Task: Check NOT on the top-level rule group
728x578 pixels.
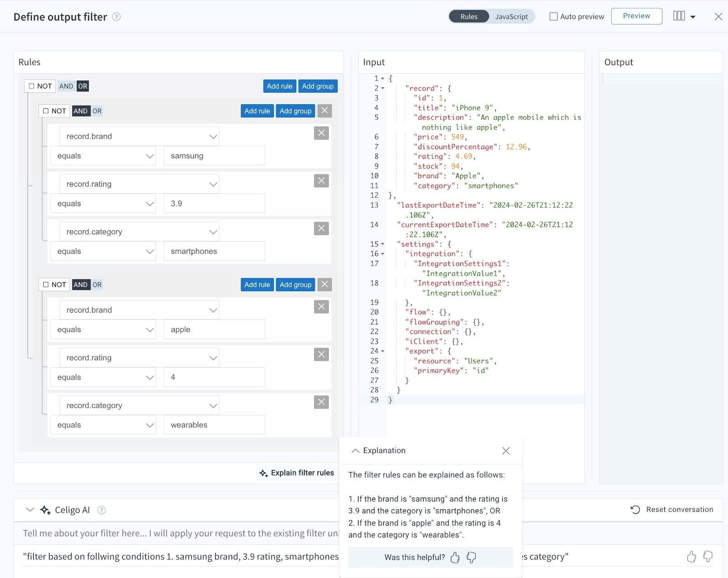Action: point(31,86)
